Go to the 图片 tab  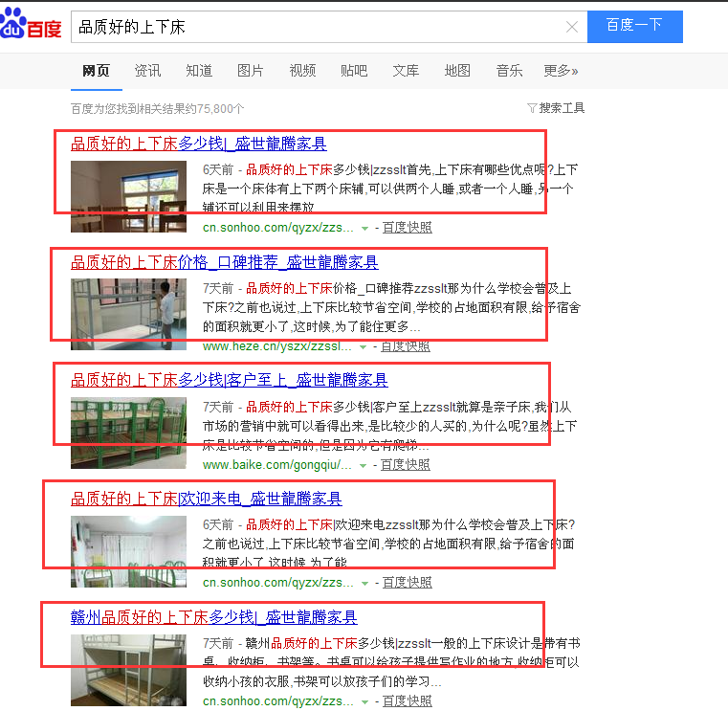click(251, 71)
